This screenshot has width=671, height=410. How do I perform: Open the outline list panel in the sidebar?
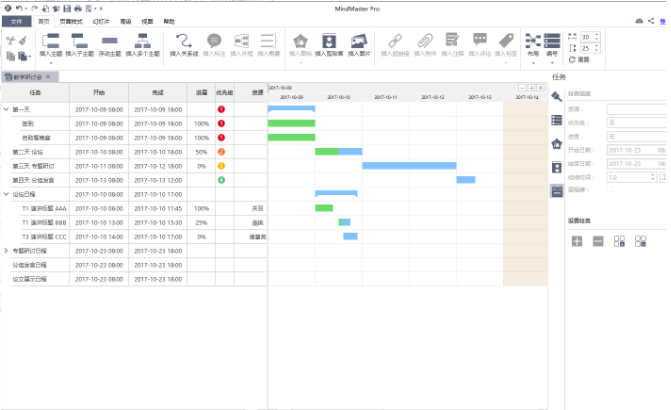coord(557,121)
